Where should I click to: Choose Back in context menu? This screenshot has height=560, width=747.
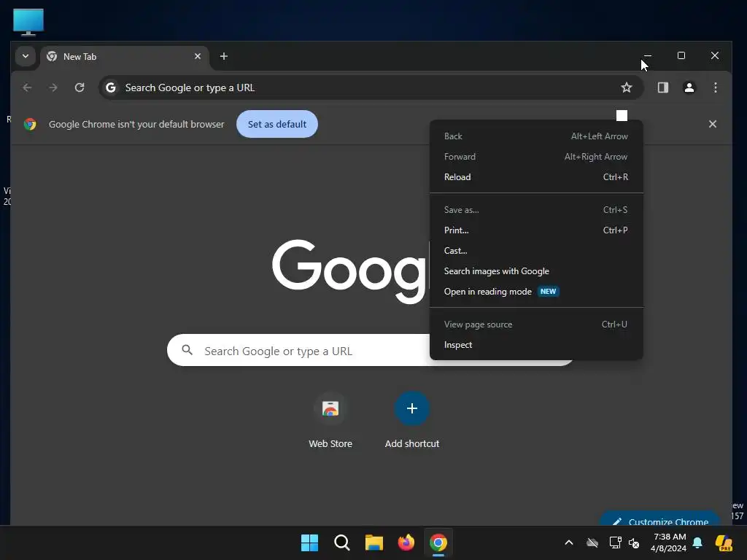536,136
